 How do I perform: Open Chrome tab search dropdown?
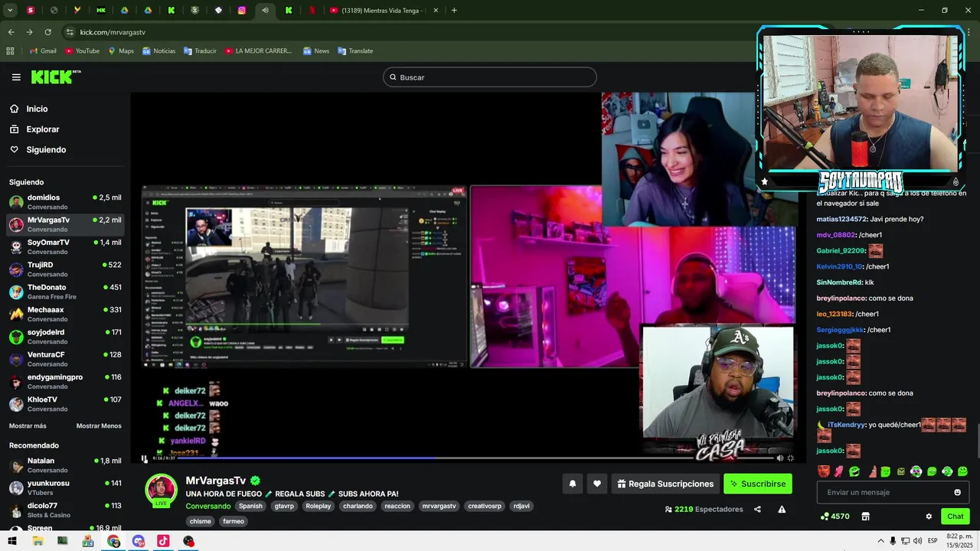point(10,11)
